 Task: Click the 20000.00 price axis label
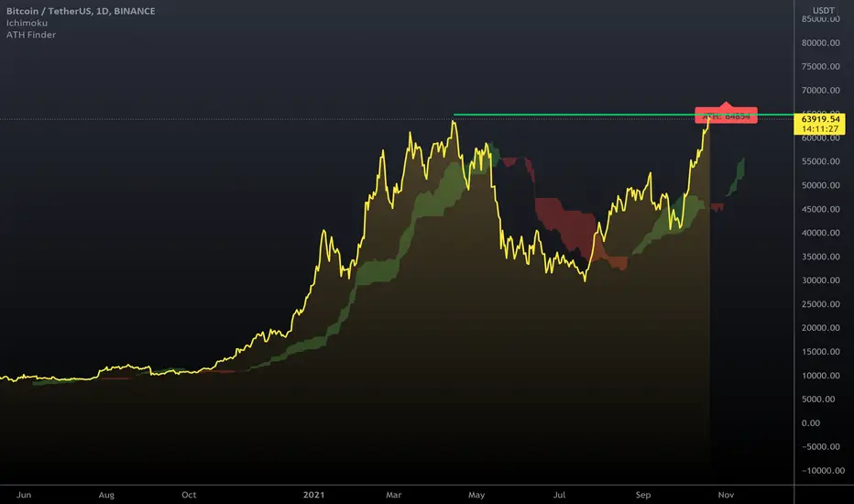pyautogui.click(x=820, y=327)
